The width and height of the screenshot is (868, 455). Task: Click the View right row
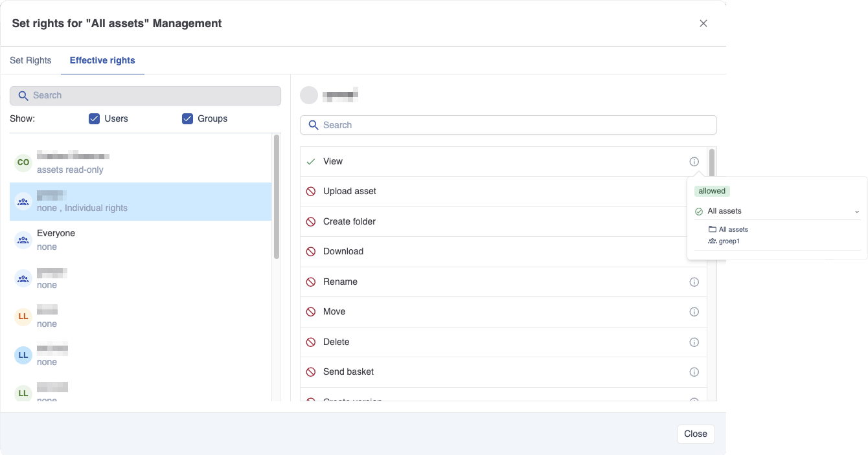[503, 162]
